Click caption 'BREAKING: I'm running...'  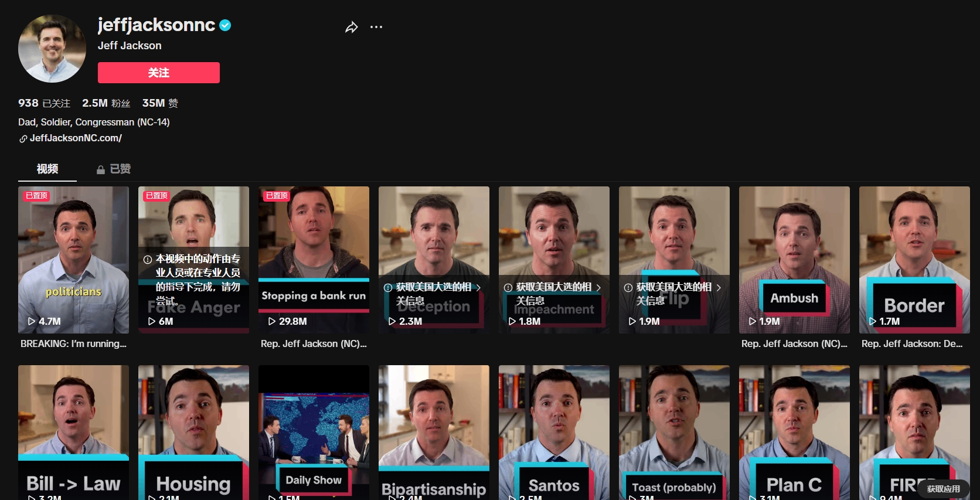73,344
